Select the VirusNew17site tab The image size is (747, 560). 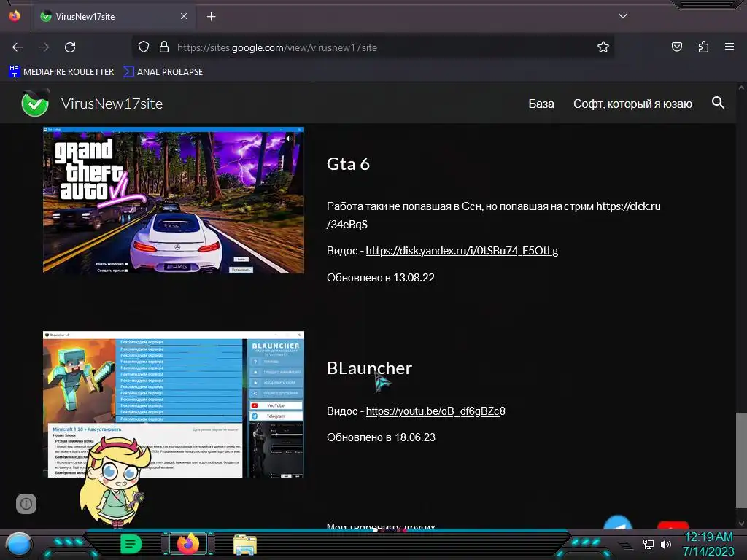[x=113, y=17]
